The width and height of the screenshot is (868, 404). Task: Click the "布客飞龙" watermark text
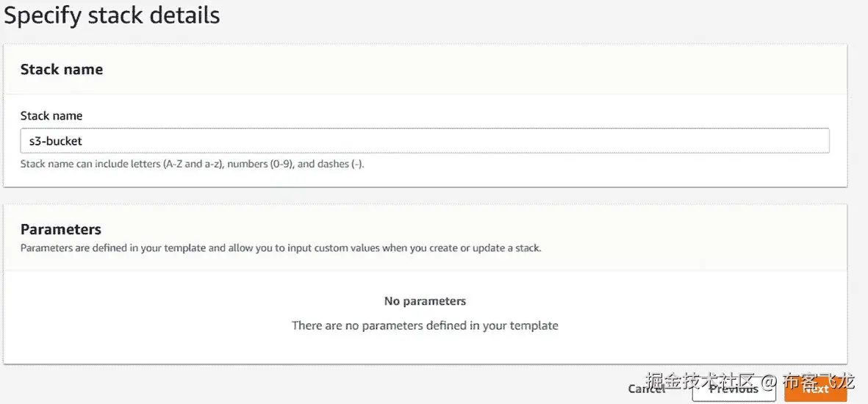point(819,381)
